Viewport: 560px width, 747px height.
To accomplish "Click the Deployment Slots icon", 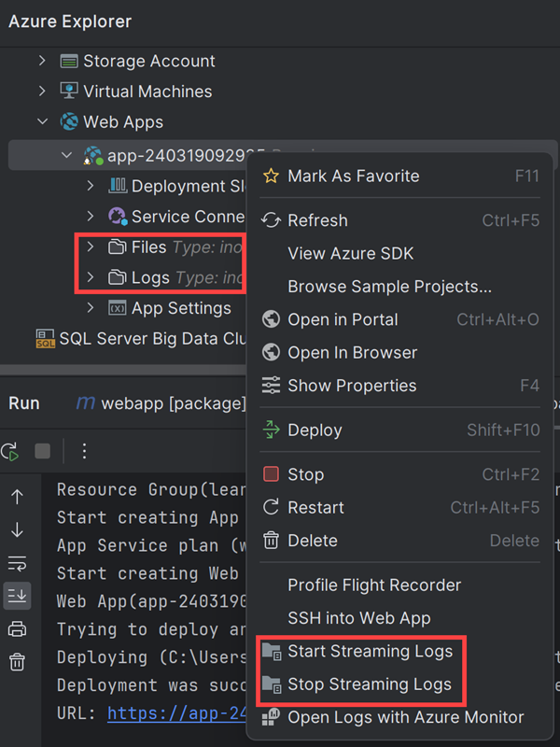I will pos(118,186).
